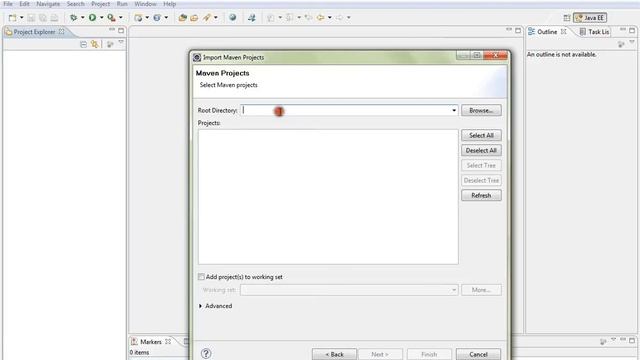Click the Browse... button
The width and height of the screenshot is (640, 360).
tap(481, 110)
